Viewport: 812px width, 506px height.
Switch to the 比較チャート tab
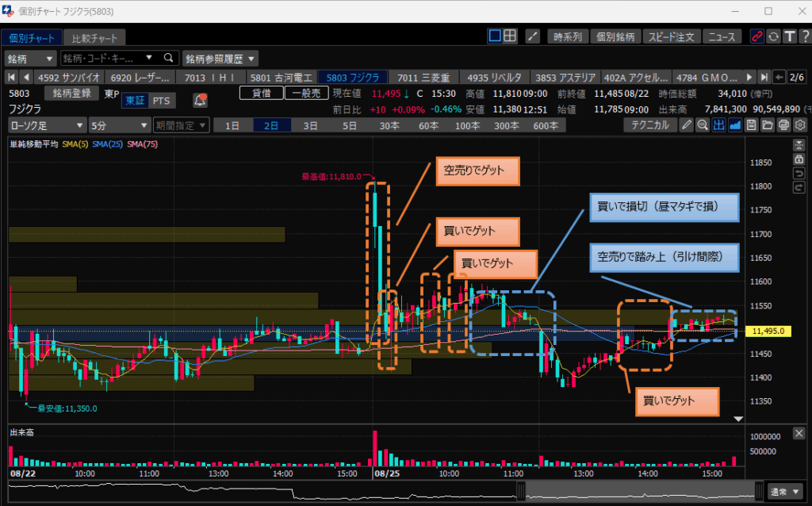coord(94,38)
